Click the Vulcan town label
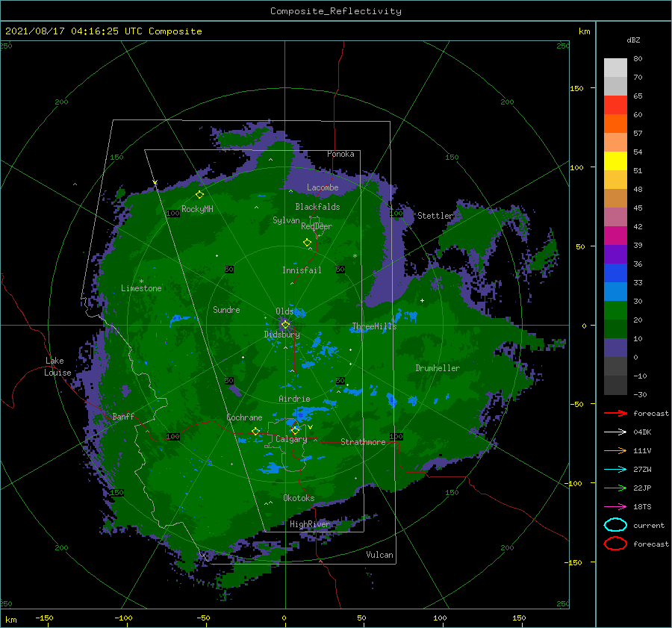Image resolution: width=672 pixels, height=628 pixels. (379, 555)
